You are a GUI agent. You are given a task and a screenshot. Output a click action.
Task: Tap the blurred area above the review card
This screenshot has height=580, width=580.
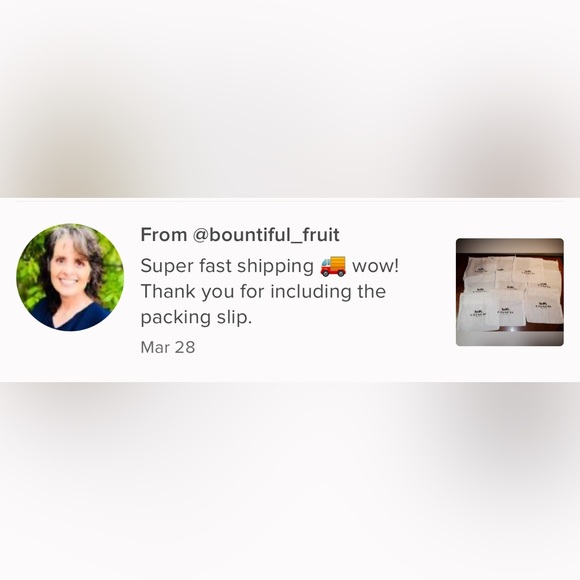click(x=290, y=99)
